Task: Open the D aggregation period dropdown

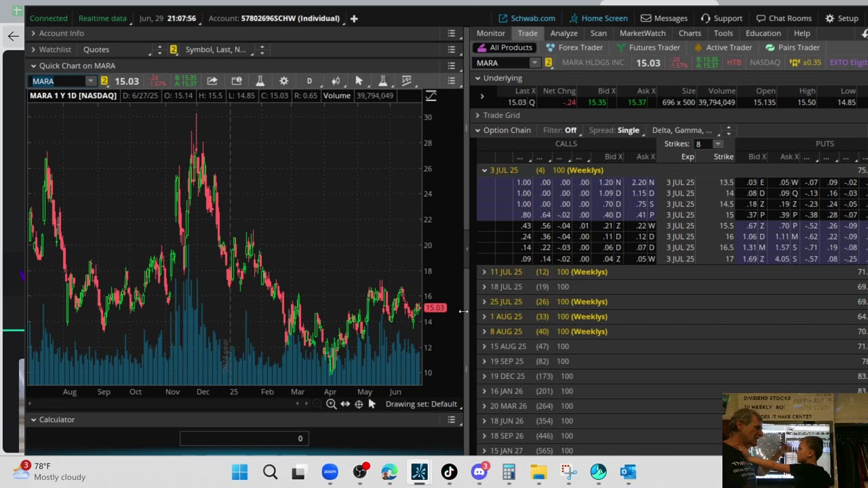Action: (309, 81)
